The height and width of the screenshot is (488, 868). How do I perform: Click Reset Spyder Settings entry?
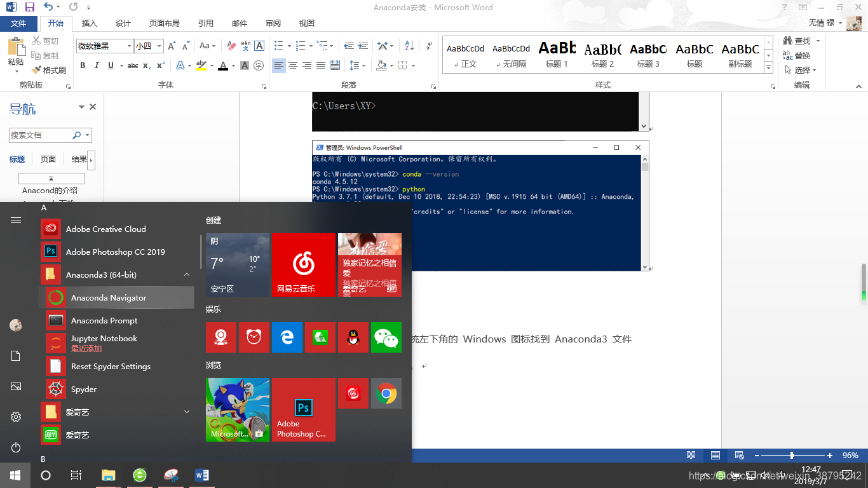coord(117,367)
